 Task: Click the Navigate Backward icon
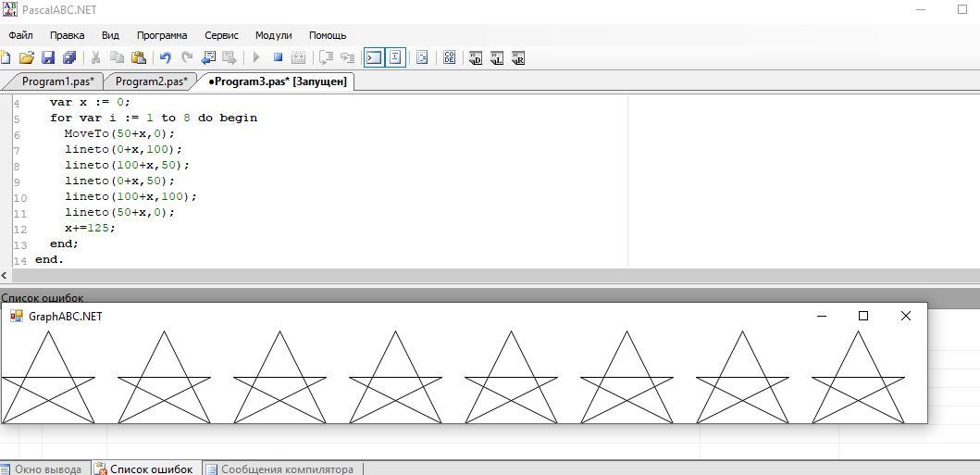(x=208, y=57)
